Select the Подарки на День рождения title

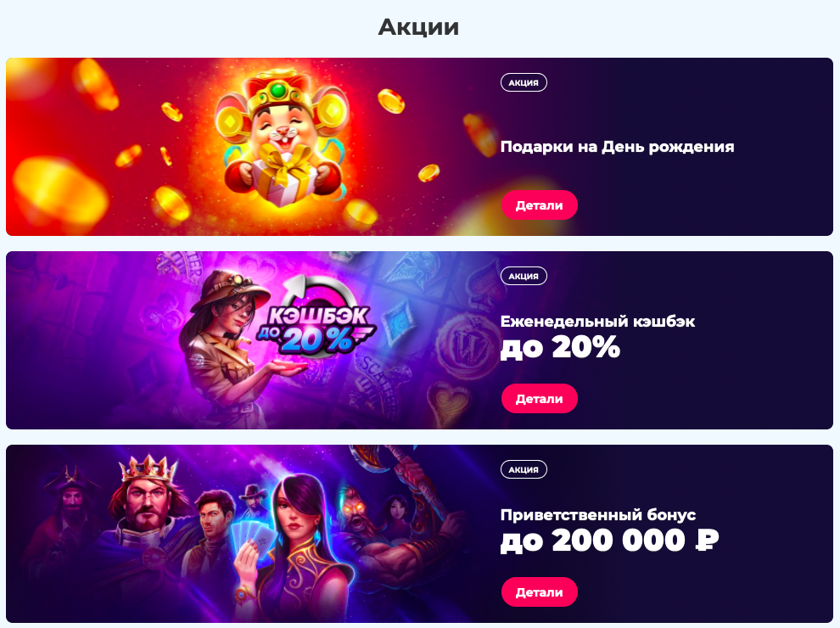point(617,147)
